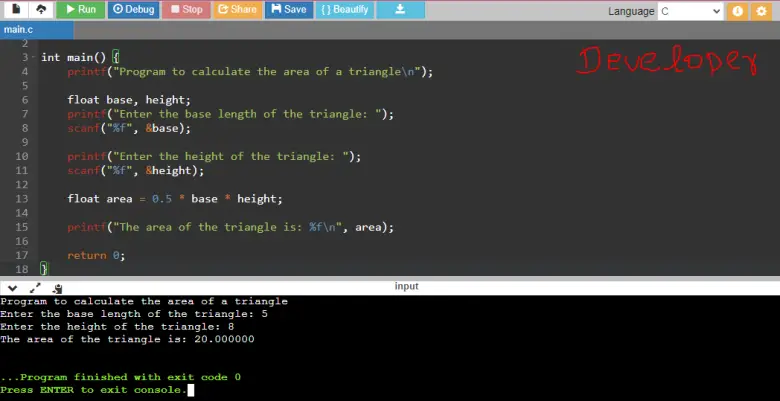Save the current code
780x401 pixels.
[289, 9]
